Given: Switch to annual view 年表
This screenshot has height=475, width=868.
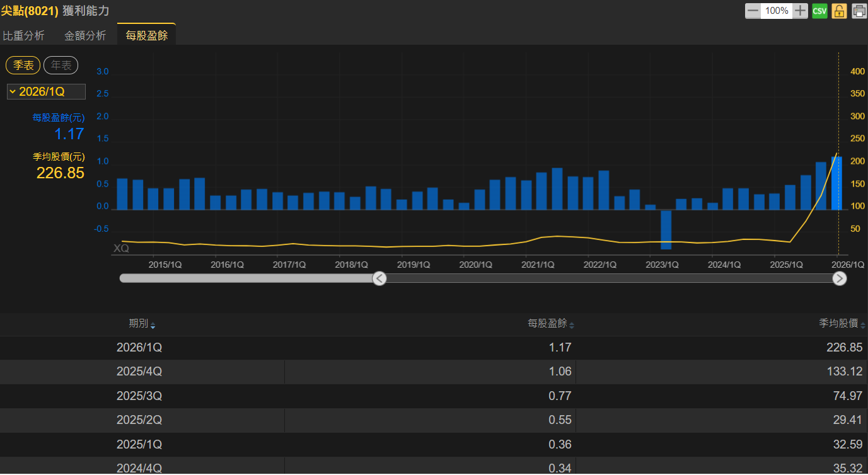Looking at the screenshot, I should click(61, 65).
